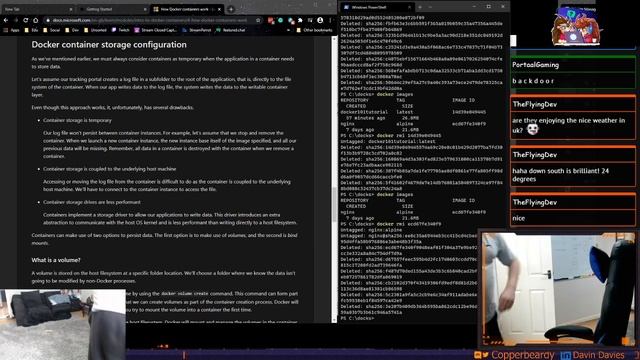
Task: Select the Windows PowerShell terminal tab
Action: pos(378,7)
